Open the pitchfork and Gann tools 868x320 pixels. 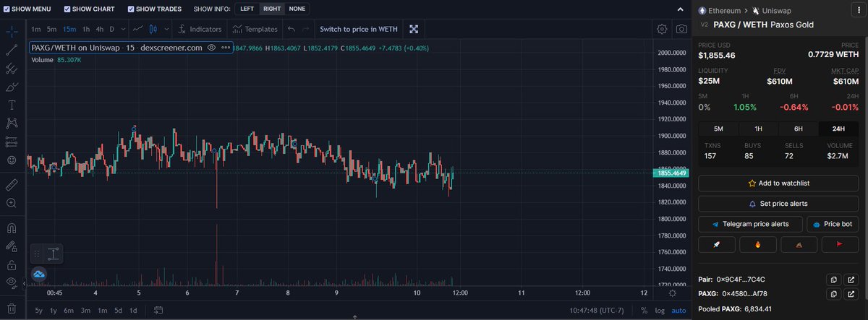click(x=12, y=69)
